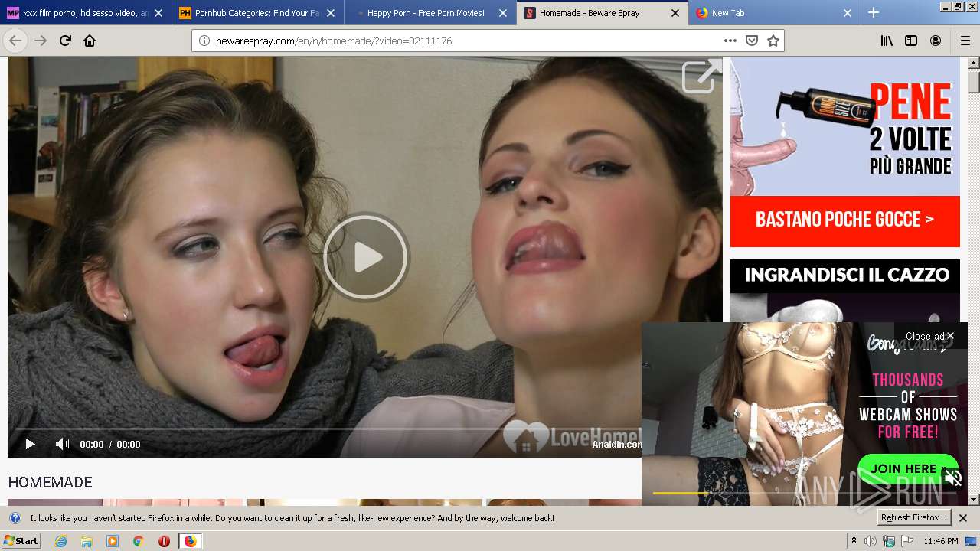
Task: Click the HOMEMADE section heading
Action: click(x=50, y=482)
